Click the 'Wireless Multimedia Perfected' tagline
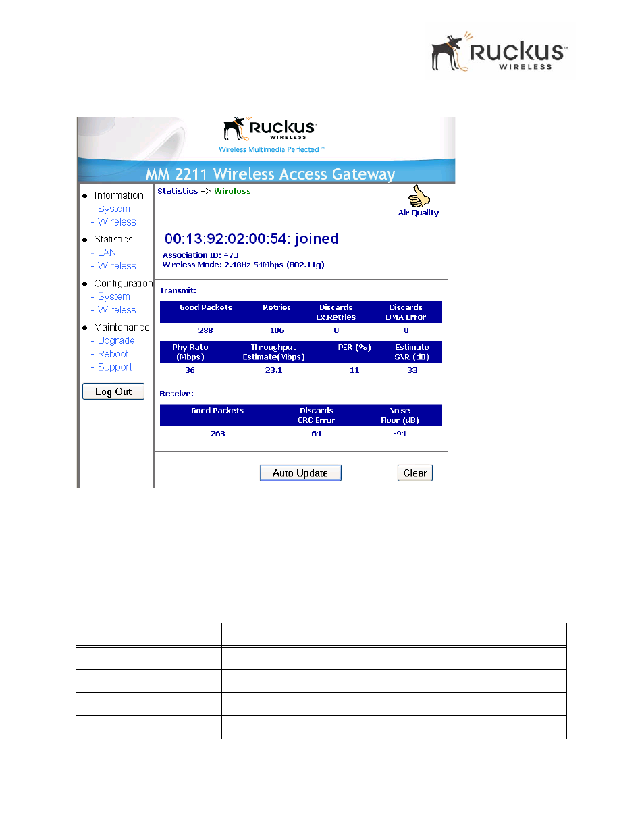Screen dimensions: 644x834 [271, 149]
